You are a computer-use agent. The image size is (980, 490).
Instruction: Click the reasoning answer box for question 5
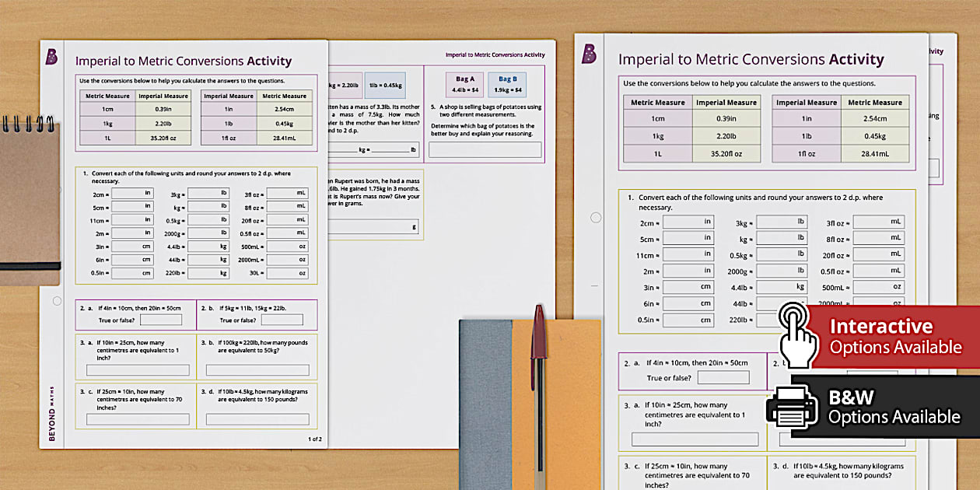[485, 149]
